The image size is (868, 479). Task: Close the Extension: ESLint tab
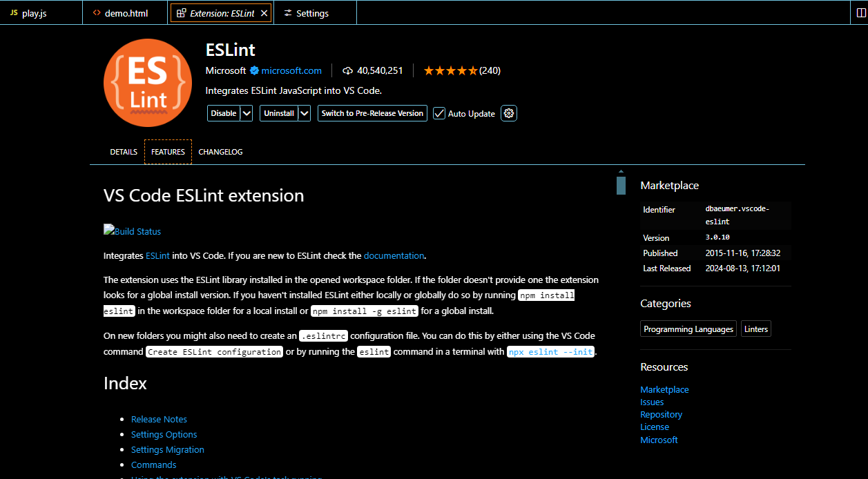coord(264,12)
